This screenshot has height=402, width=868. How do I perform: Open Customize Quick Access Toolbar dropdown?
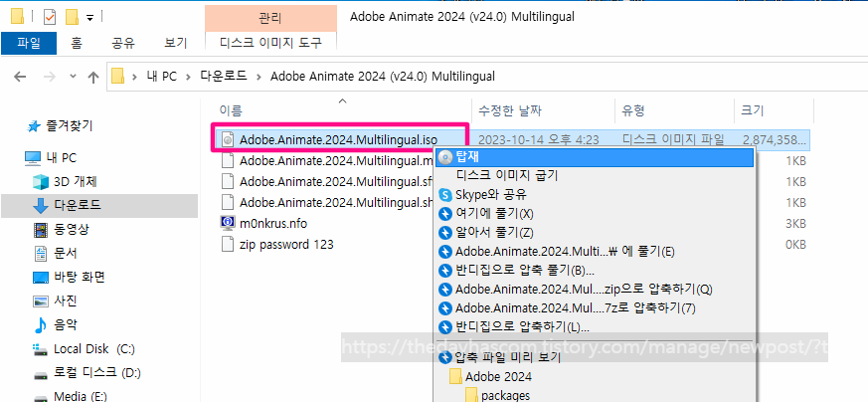coord(89,18)
